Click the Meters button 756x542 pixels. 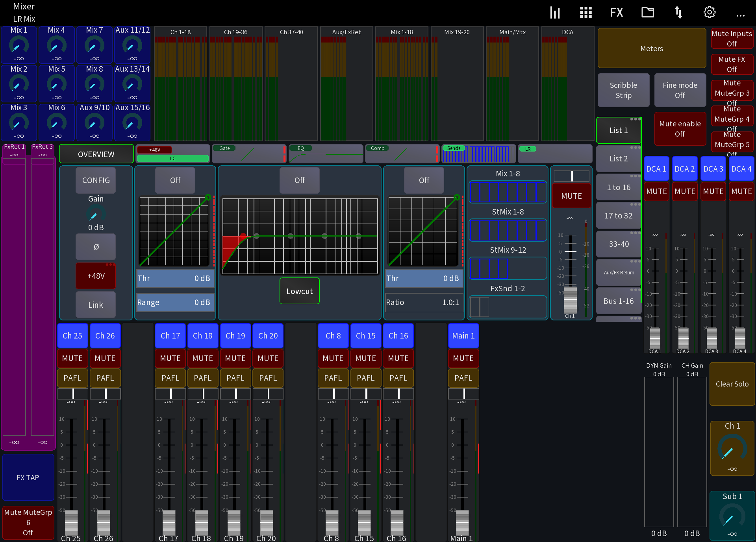(x=652, y=48)
